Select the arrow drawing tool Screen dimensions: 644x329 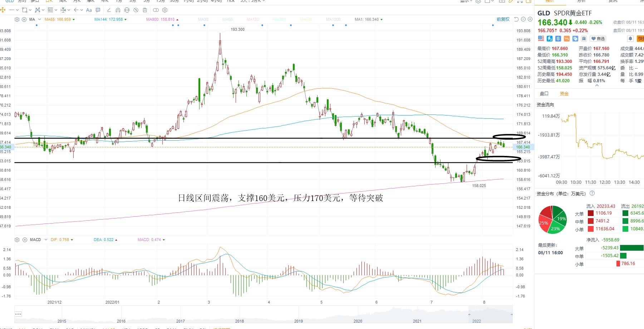[76, 10]
